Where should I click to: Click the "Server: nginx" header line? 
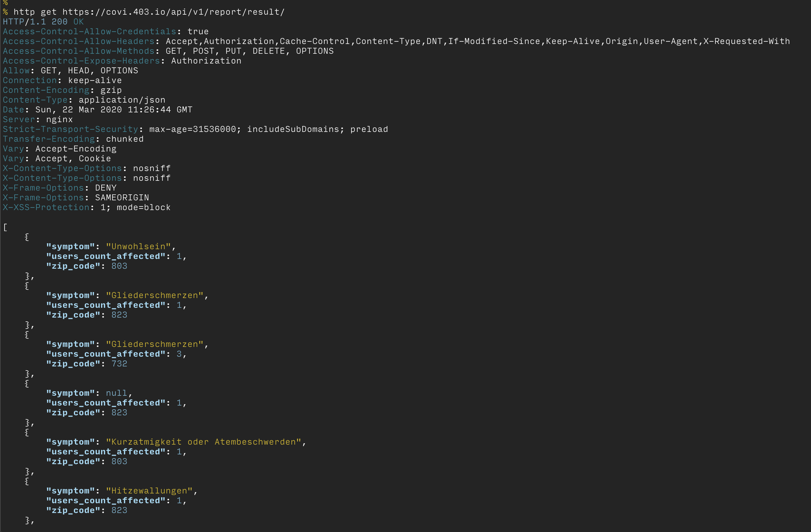point(37,119)
